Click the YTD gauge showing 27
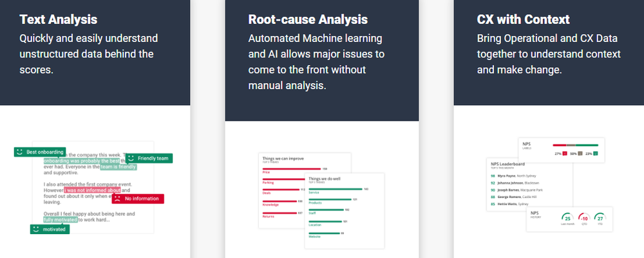 [x=600, y=219]
